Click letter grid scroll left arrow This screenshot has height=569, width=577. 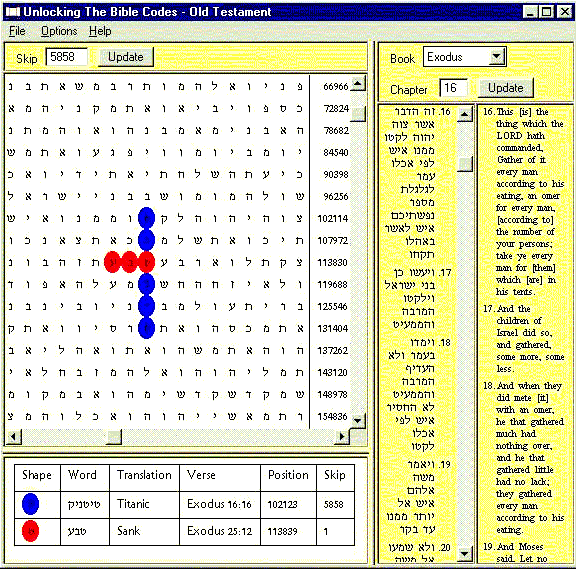click(x=14, y=437)
